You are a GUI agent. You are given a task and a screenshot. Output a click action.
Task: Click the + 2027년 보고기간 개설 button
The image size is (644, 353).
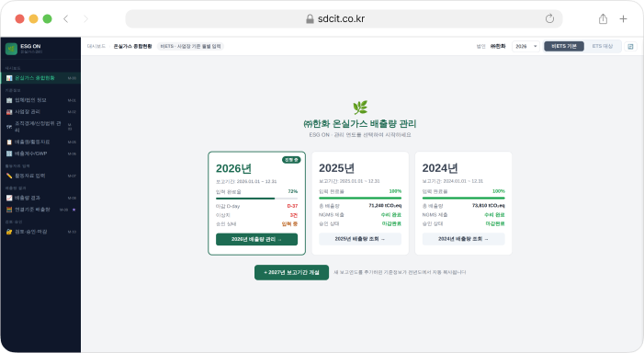(291, 272)
